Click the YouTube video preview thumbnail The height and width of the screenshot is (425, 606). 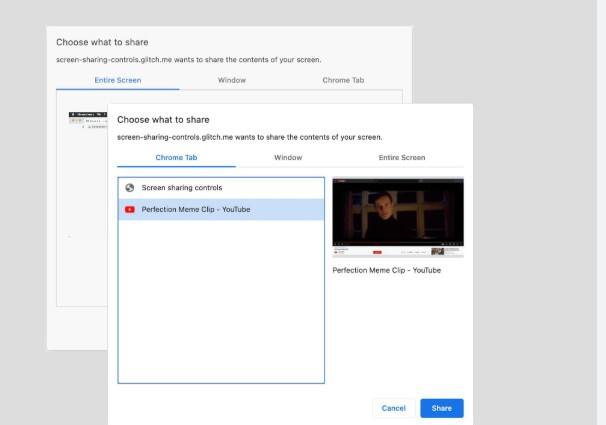[398, 218]
